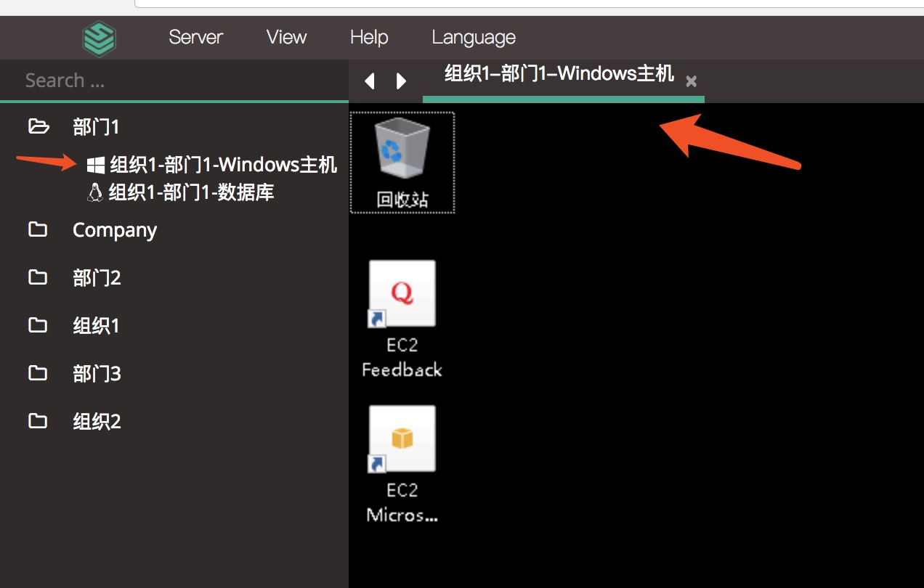This screenshot has height=588, width=924.
Task: Expand the 组织2 folder in the sidebar
Action: click(96, 421)
